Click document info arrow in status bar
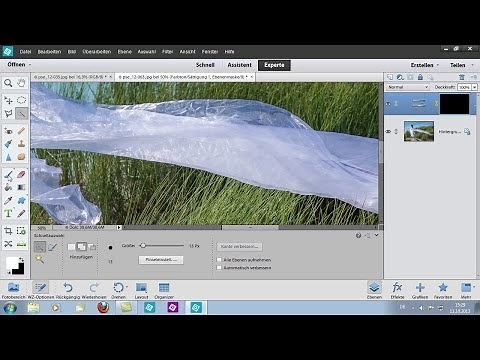The height and width of the screenshot is (360, 480). click(x=119, y=228)
